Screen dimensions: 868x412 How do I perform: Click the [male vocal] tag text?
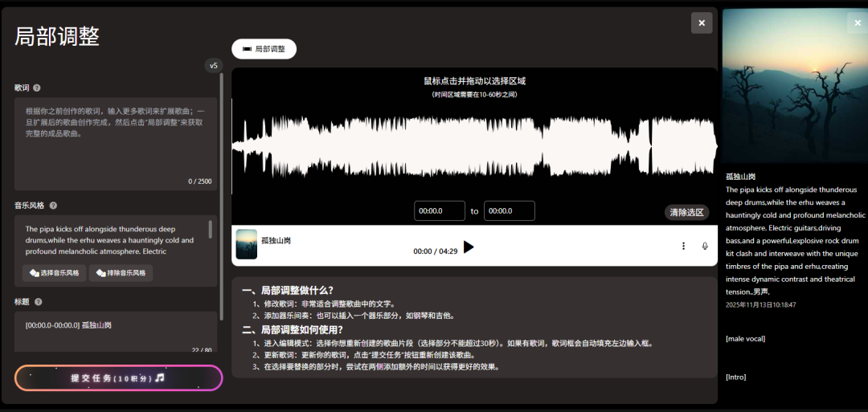[745, 338]
